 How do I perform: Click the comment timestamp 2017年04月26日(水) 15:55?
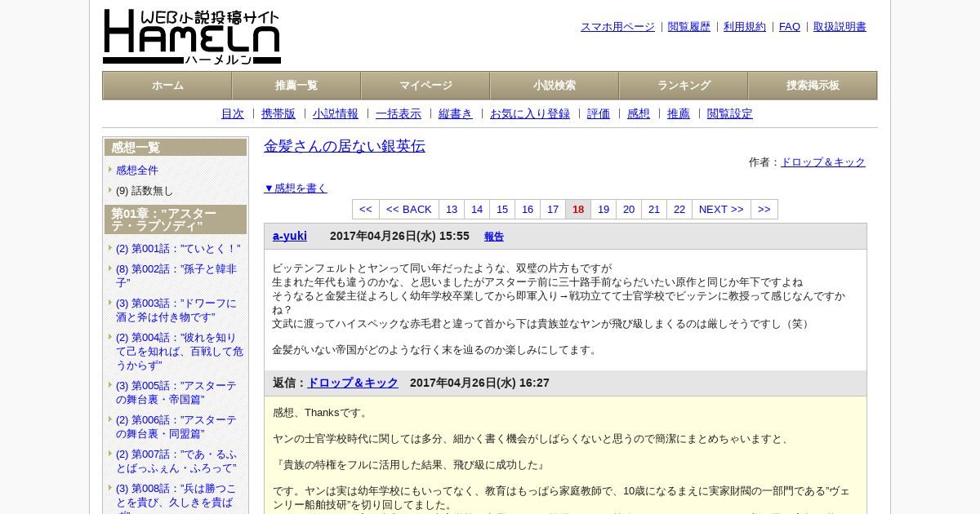399,236
